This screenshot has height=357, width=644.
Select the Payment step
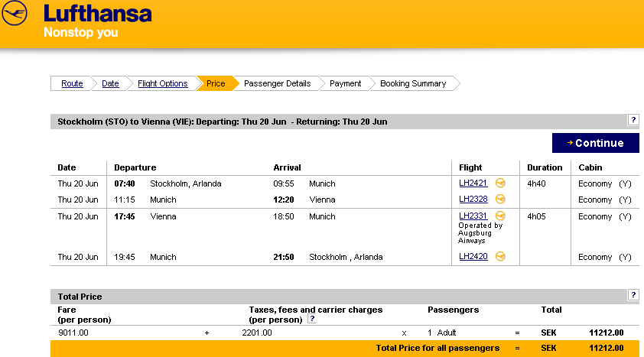pyautogui.click(x=345, y=84)
